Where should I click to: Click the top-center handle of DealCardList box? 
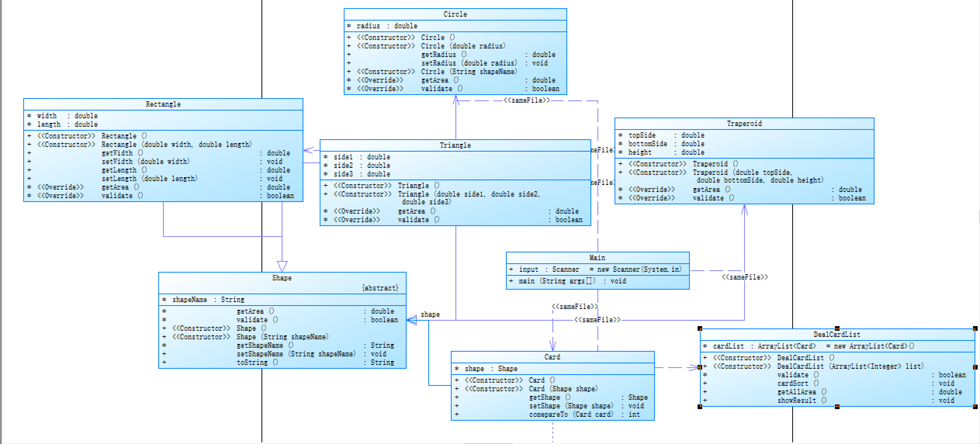point(837,328)
